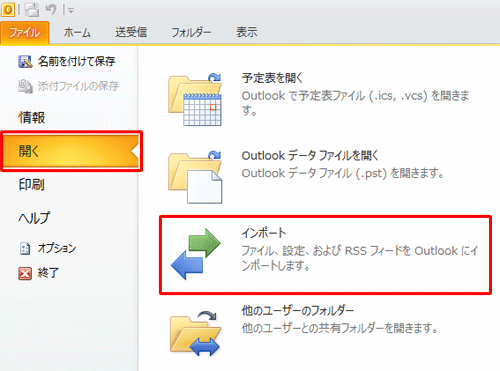Choose 終了 to exit Outlook
This screenshot has height=371, width=500.
48,273
